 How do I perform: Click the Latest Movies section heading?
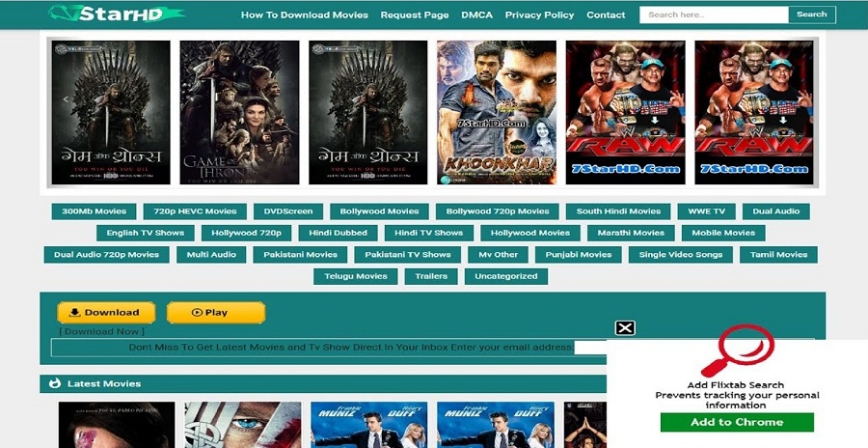pyautogui.click(x=104, y=383)
